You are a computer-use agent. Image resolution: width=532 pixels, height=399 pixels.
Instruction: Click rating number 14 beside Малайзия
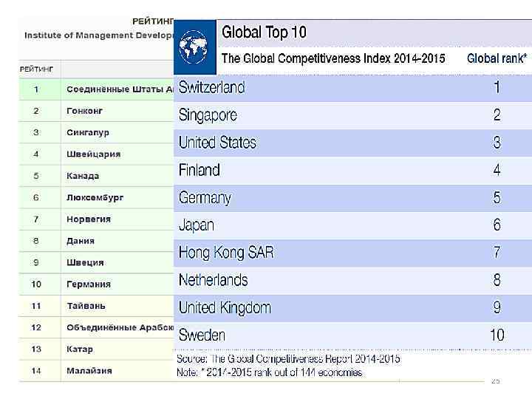36,371
